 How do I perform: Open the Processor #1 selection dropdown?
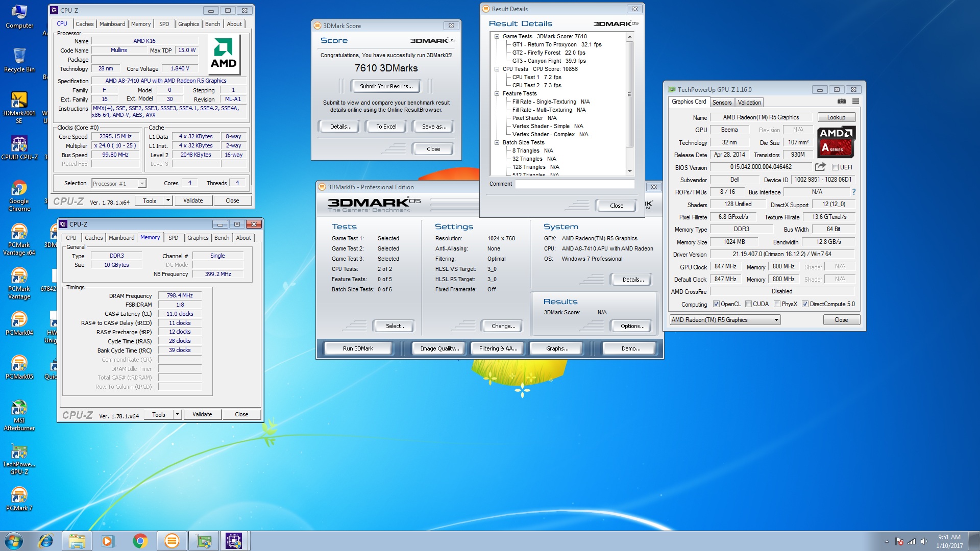tap(119, 183)
